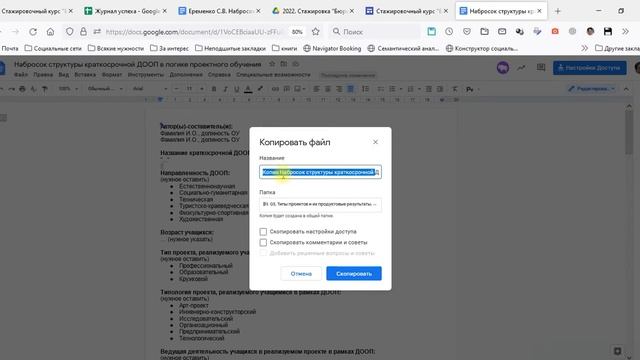The height and width of the screenshot is (360, 640).
Task: Open the Всякие нужности bookmarks folder
Action: [116, 48]
